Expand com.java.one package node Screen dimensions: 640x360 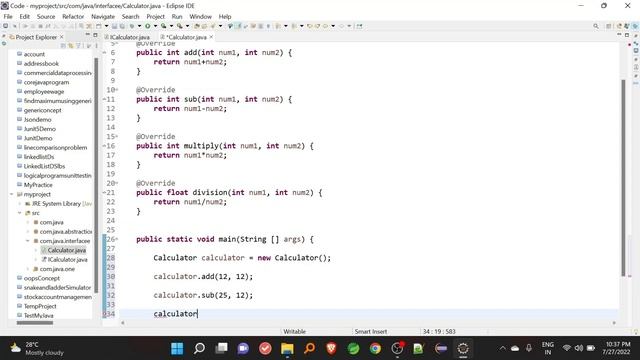click(x=28, y=269)
